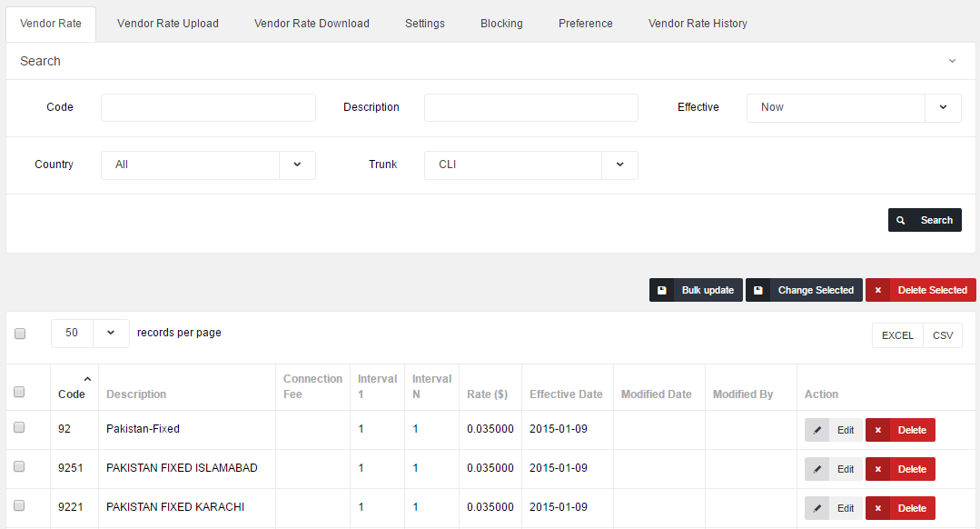
Task: Click the save icon on Change Selected
Action: coord(758,290)
